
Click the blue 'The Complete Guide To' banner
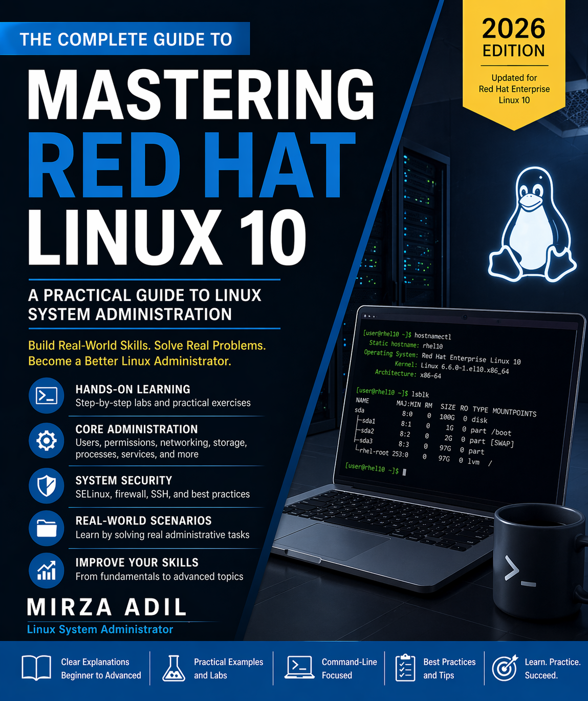(x=125, y=39)
